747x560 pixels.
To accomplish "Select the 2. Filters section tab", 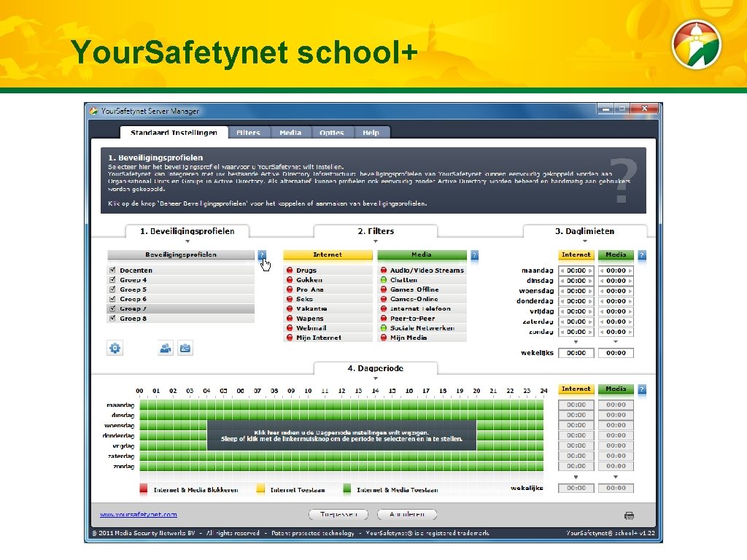I will click(x=376, y=231).
